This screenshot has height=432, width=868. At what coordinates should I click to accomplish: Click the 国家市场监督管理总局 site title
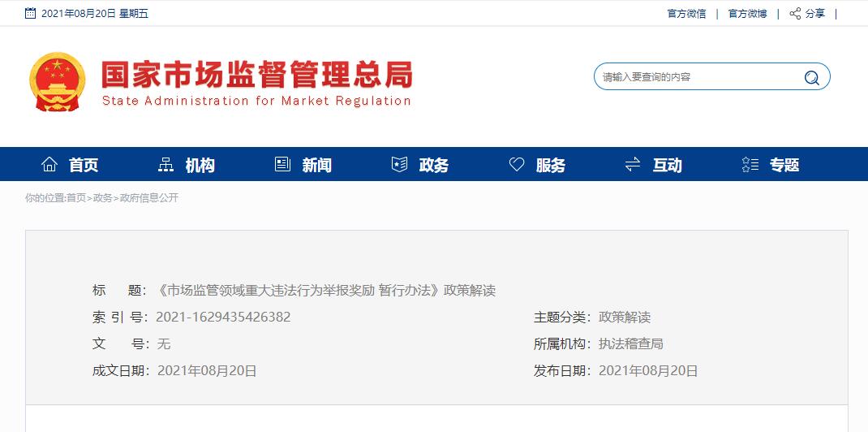coord(257,75)
